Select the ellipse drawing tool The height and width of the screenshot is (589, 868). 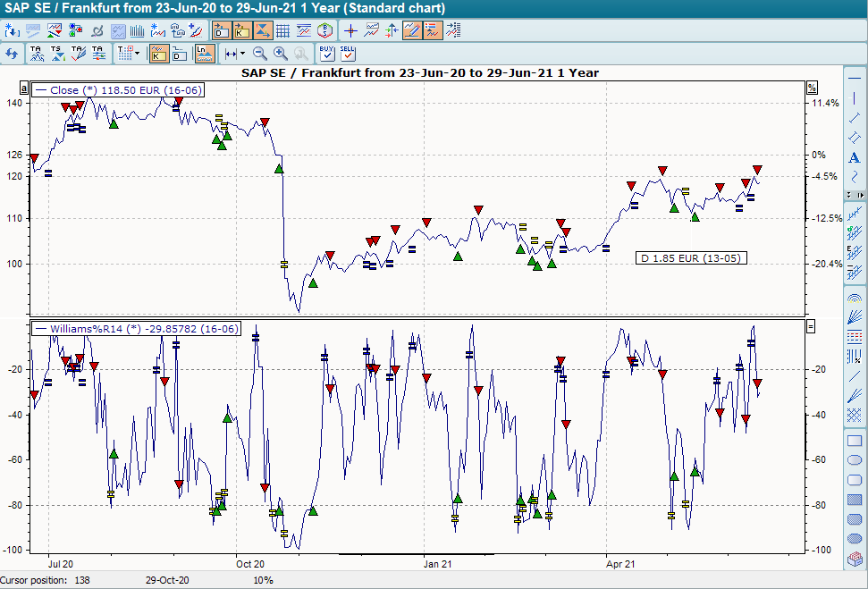tap(854, 460)
